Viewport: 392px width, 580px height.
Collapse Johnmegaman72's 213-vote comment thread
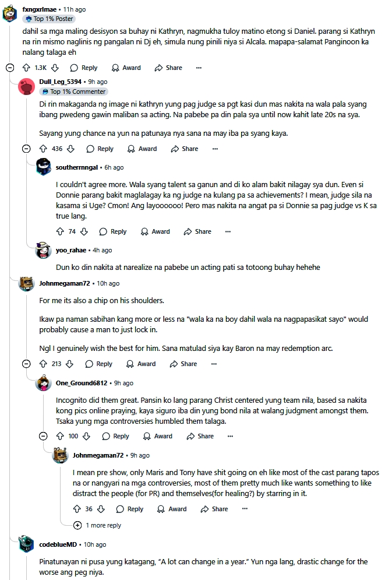pyautogui.click(x=26, y=364)
